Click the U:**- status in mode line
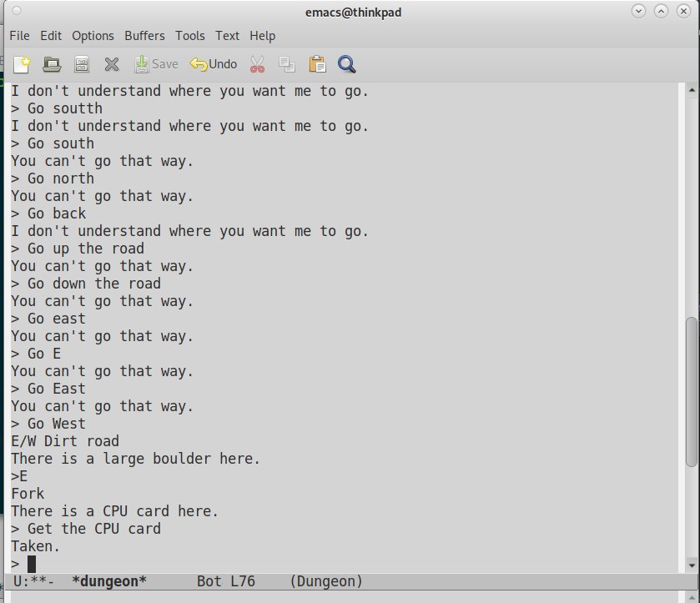The width and height of the screenshot is (700, 603). 33,581
